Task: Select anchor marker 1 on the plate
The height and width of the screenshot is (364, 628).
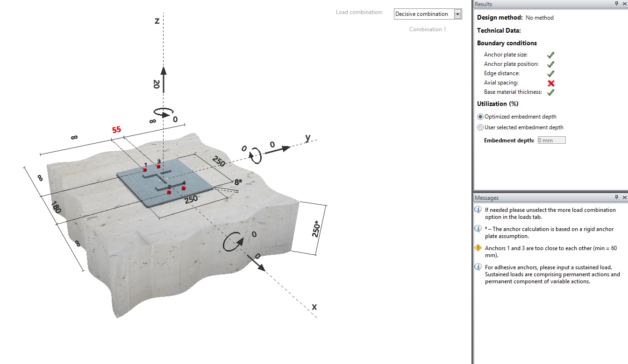Action: tap(145, 170)
